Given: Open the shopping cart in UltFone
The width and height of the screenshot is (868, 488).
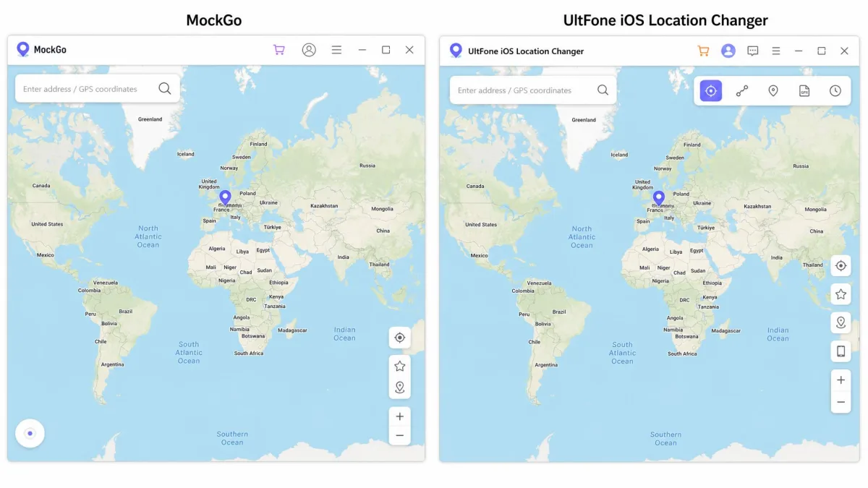Looking at the screenshot, I should [x=703, y=51].
